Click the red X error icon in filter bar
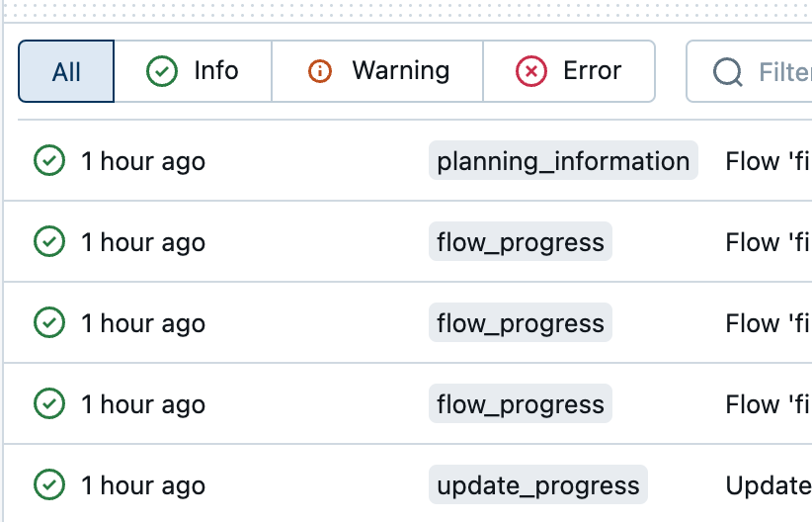This screenshot has width=812, height=522. 531,71
